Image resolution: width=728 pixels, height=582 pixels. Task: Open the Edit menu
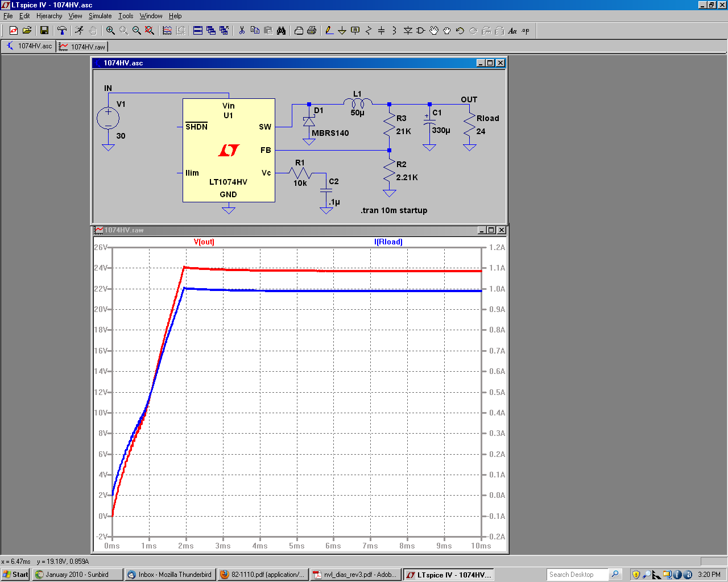pyautogui.click(x=24, y=16)
